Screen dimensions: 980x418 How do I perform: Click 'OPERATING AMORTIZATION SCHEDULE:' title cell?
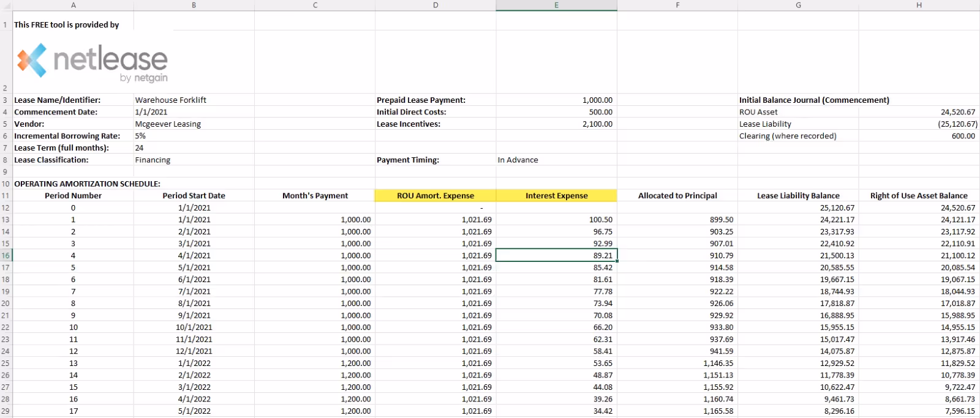pyautogui.click(x=87, y=184)
